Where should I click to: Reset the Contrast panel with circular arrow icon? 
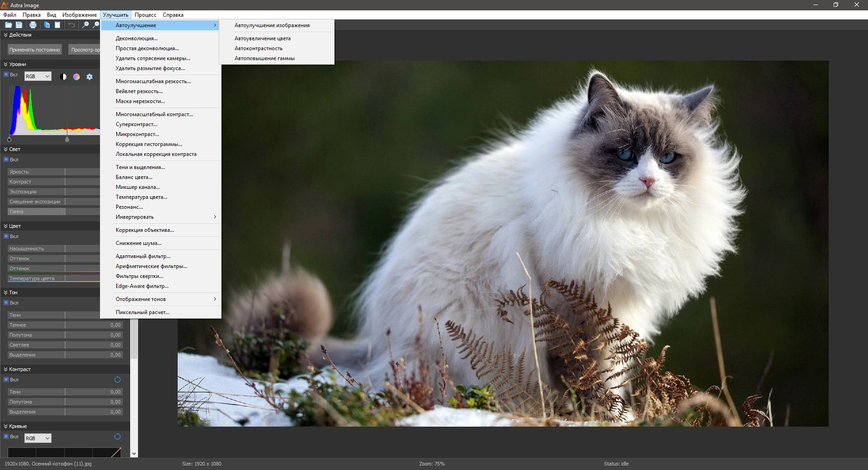[x=118, y=380]
